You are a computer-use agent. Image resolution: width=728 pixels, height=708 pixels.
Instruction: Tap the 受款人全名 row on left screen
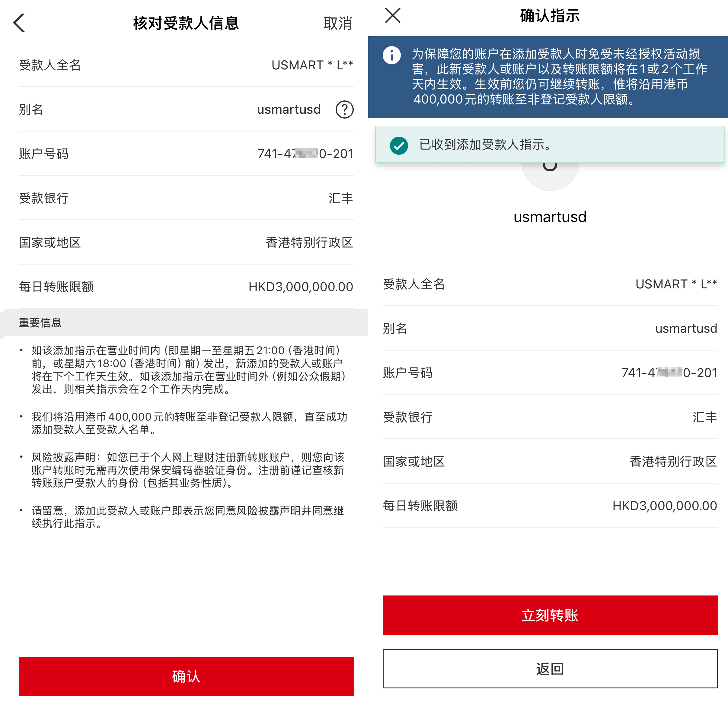coord(186,65)
